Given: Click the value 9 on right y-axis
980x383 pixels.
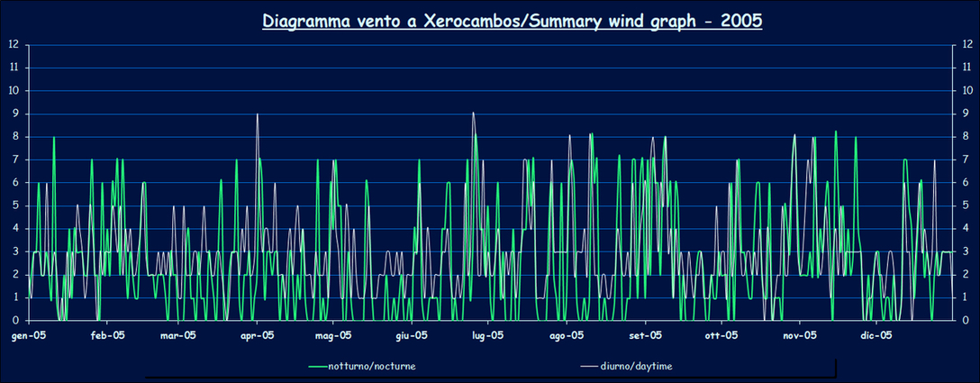Looking at the screenshot, I should [x=967, y=114].
